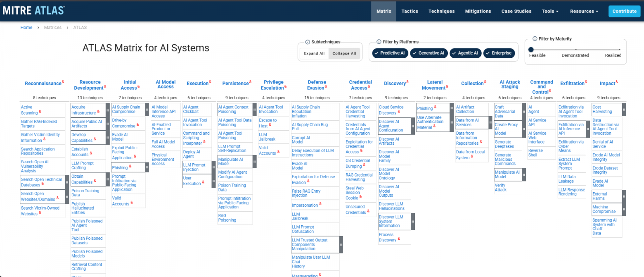
Task: Click the red ampersand icon after Impersonation
Action: 320,204
